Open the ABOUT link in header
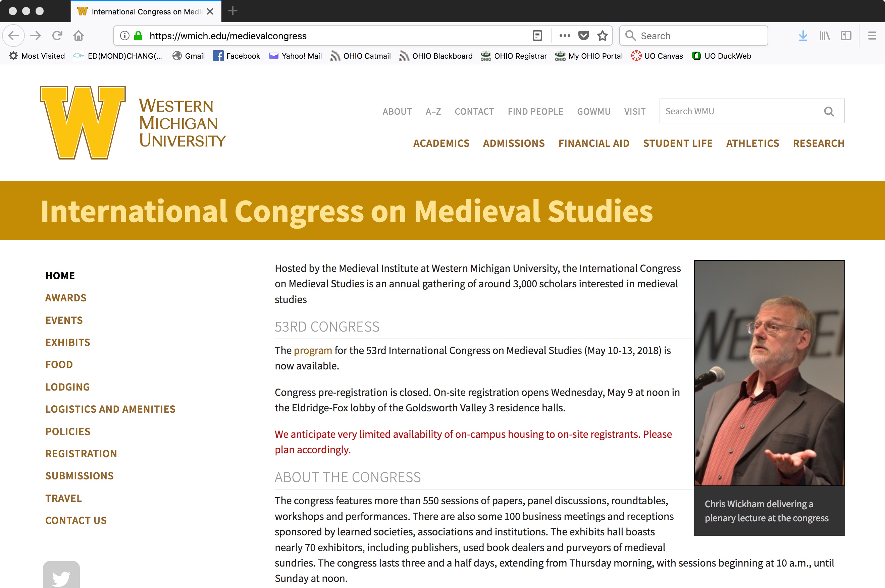The height and width of the screenshot is (588, 885). point(397,111)
